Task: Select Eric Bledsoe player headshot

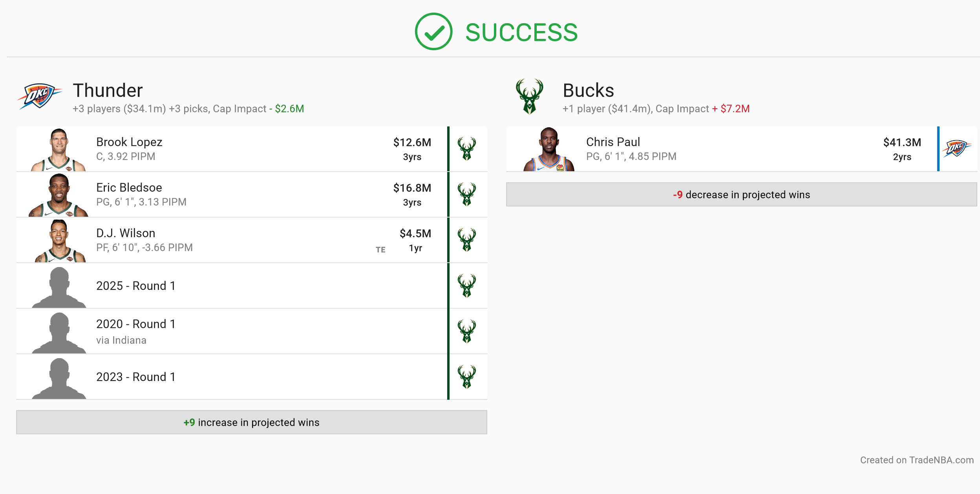Action: [59, 195]
